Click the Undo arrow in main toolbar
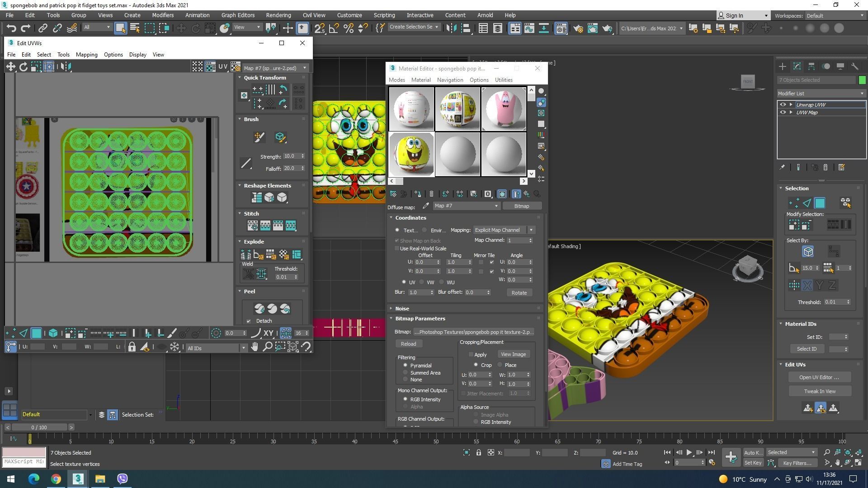The width and height of the screenshot is (868, 488). [11, 28]
